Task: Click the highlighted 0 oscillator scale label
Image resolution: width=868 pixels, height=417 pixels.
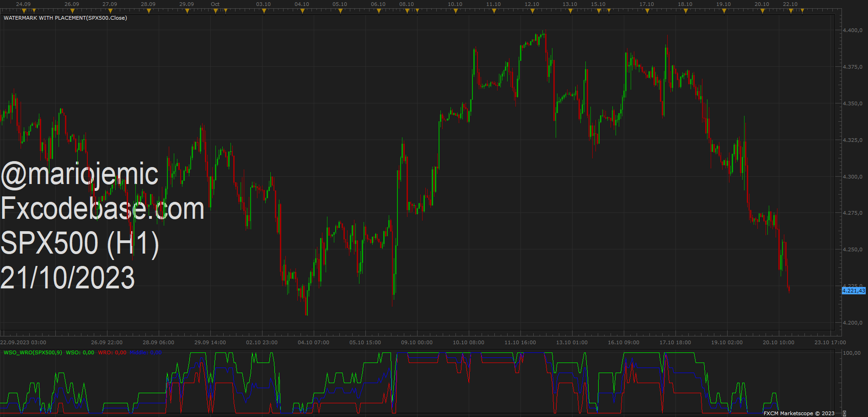Action: (x=844, y=413)
